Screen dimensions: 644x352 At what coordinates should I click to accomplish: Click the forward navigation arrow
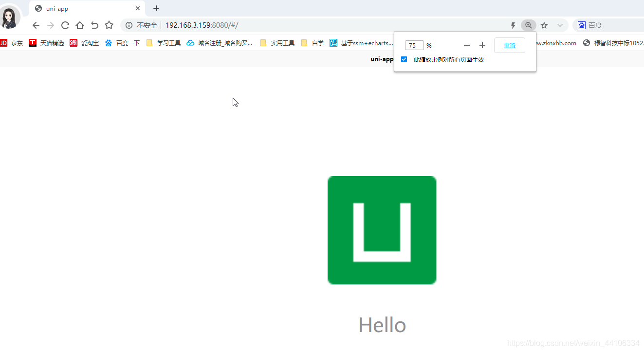click(51, 25)
